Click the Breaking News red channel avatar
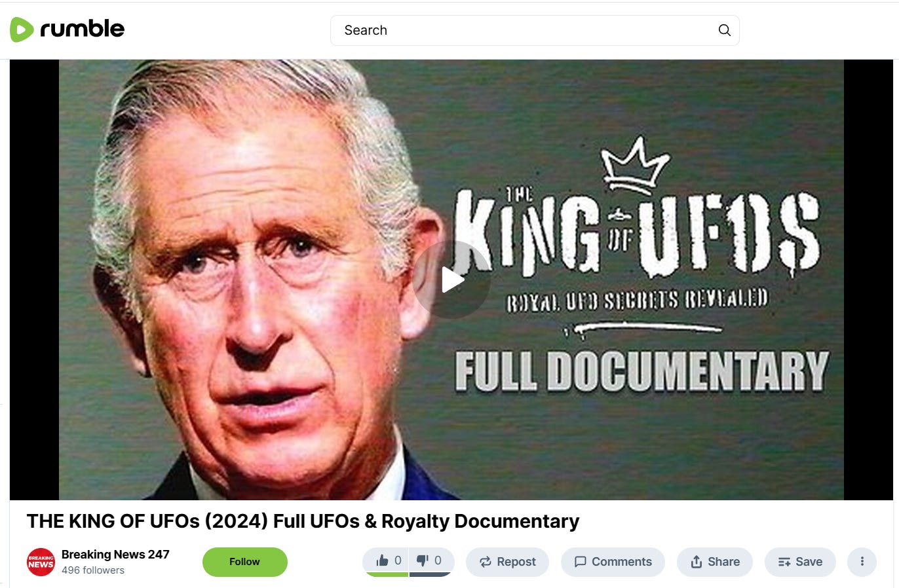 pos(41,562)
